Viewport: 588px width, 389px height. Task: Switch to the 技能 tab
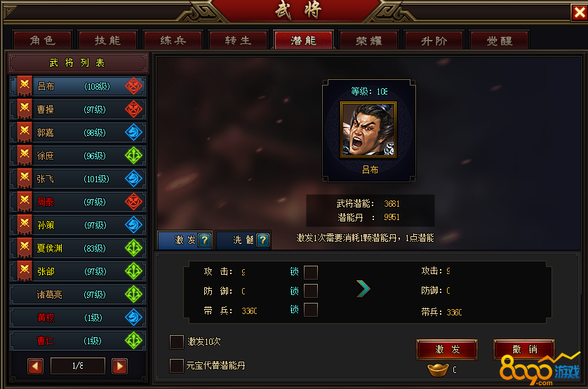click(x=107, y=40)
